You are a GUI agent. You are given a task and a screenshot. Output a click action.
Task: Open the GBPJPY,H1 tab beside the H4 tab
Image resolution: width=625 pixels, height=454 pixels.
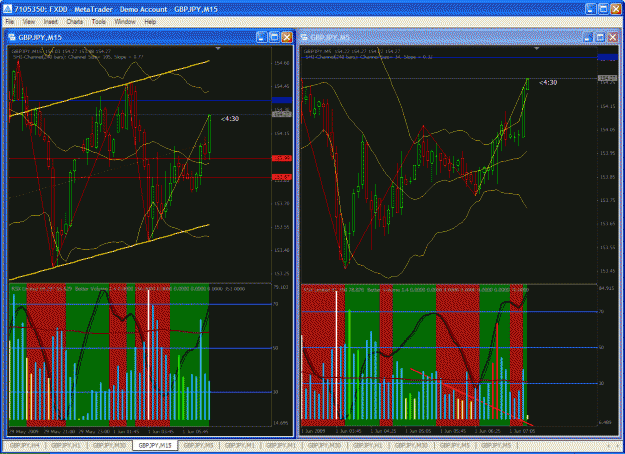(68, 445)
